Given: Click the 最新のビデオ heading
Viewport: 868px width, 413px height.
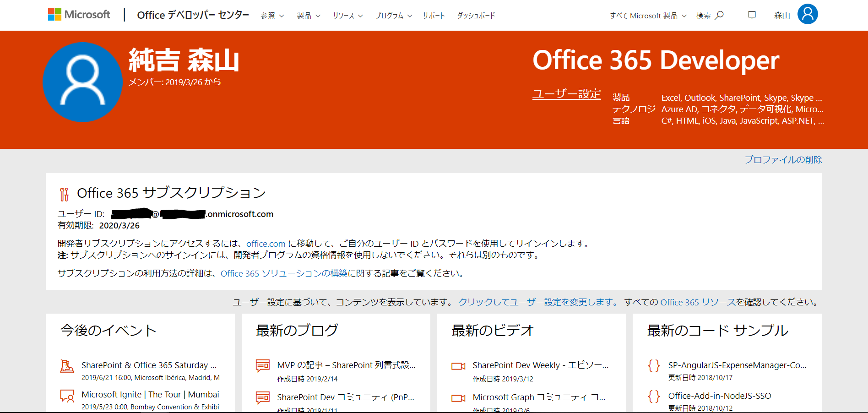Looking at the screenshot, I should 493,331.
